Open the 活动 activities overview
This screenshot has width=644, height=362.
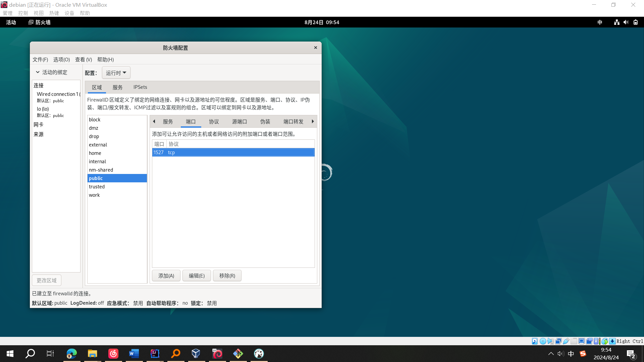[x=11, y=22]
